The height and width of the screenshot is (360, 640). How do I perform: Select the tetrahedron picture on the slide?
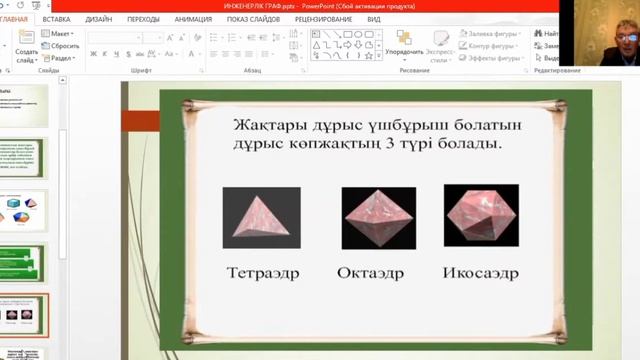(262, 218)
